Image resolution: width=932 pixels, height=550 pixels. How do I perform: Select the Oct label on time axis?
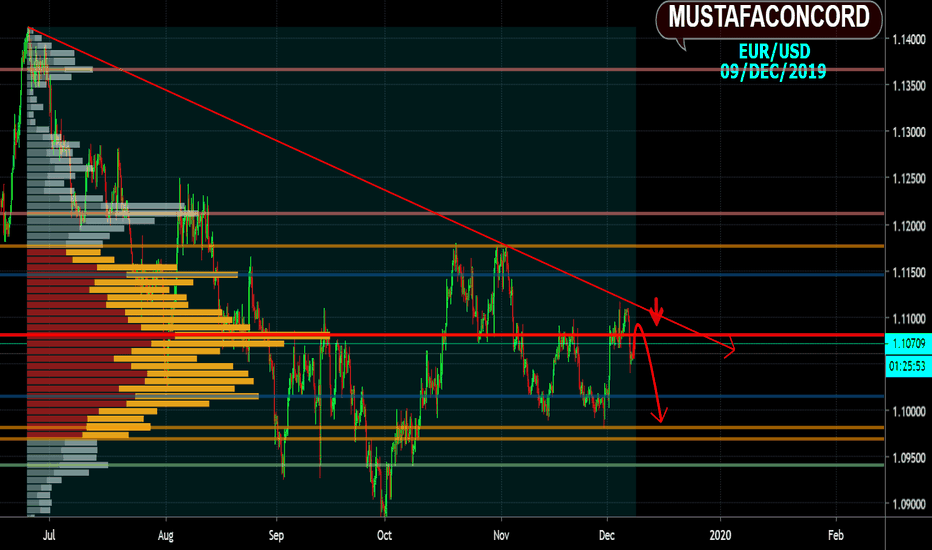click(385, 535)
